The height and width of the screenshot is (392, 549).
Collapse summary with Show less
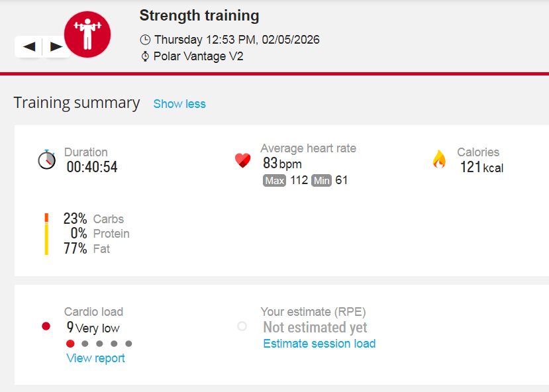point(179,104)
